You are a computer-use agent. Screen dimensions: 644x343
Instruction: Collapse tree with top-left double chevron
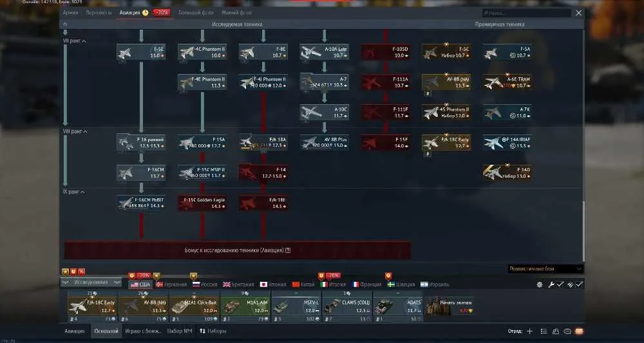click(65, 24)
